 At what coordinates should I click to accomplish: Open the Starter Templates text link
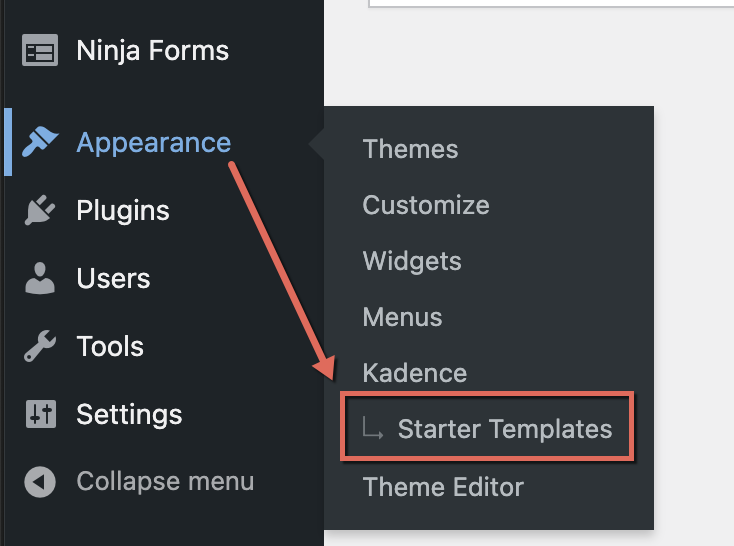tap(504, 429)
